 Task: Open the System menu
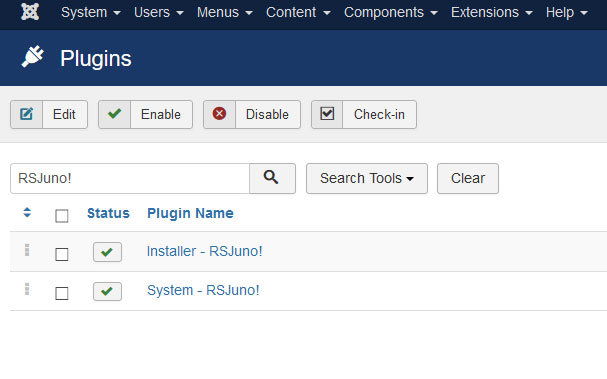click(x=91, y=12)
